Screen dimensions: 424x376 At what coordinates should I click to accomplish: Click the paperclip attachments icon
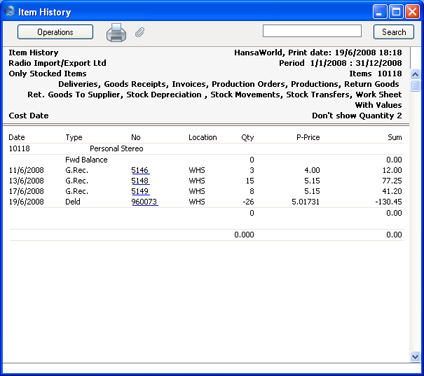coord(140,32)
